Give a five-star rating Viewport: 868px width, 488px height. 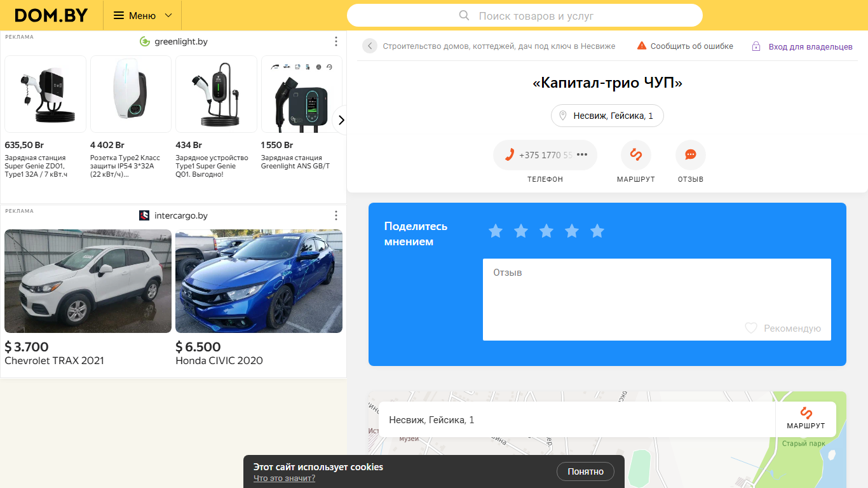597,231
